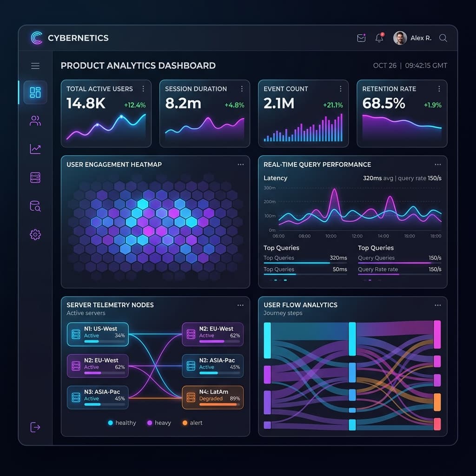Open search with magnifier icon
This screenshot has height=476, width=476.
(443, 38)
